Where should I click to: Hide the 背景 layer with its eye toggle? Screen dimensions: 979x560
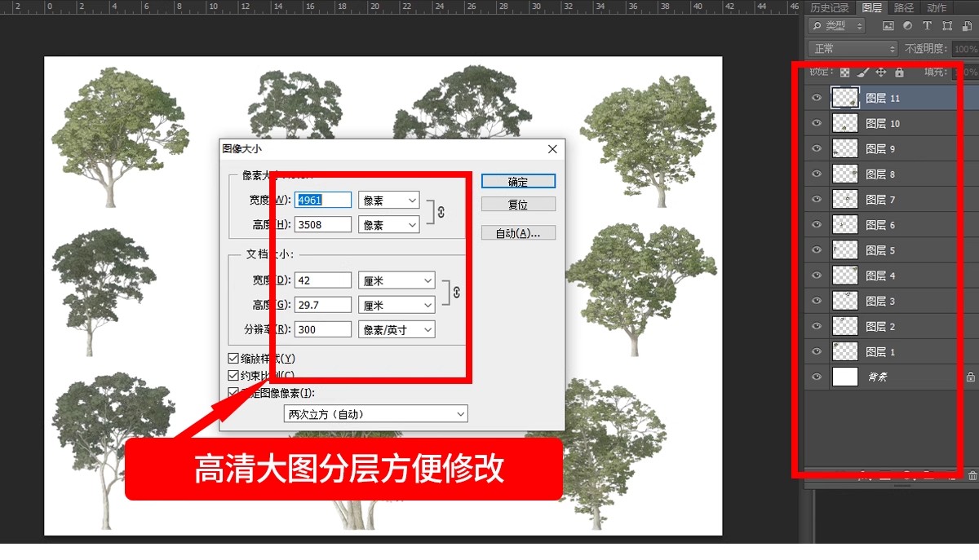[815, 377]
